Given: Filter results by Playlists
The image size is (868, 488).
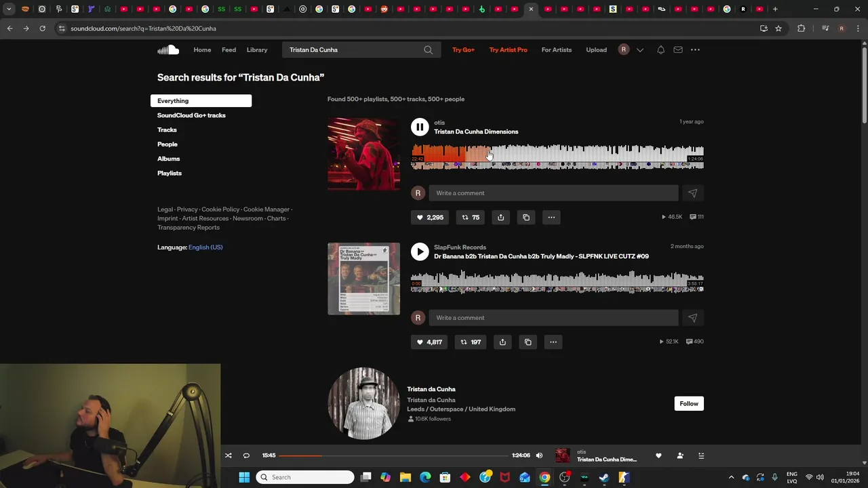Looking at the screenshot, I should pos(170,173).
